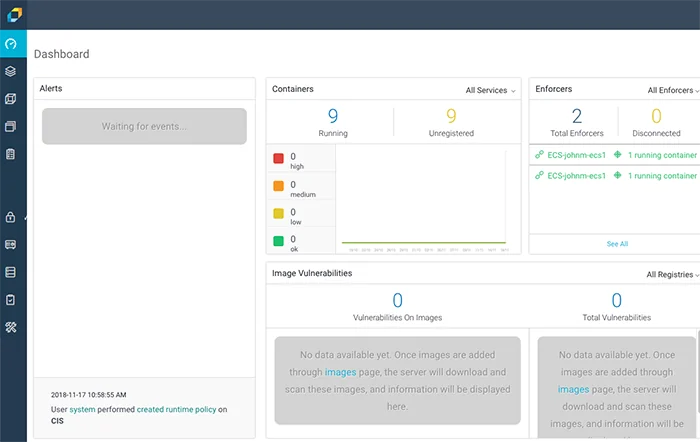Click the 9 Running containers count
The image size is (700, 442).
pyautogui.click(x=333, y=116)
